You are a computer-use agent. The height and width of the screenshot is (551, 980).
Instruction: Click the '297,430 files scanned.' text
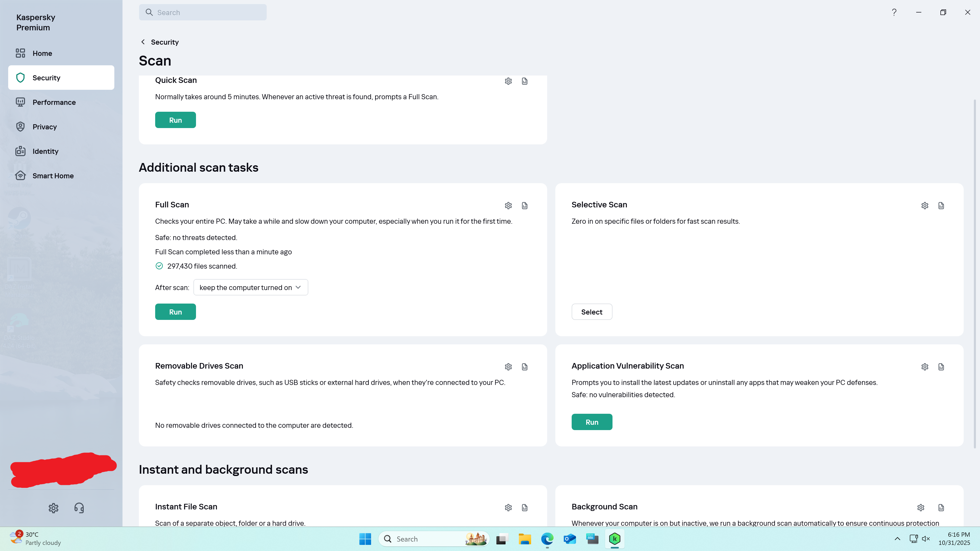click(x=202, y=266)
